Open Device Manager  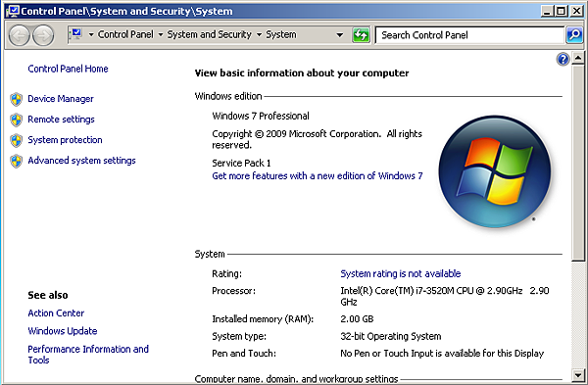pos(61,99)
